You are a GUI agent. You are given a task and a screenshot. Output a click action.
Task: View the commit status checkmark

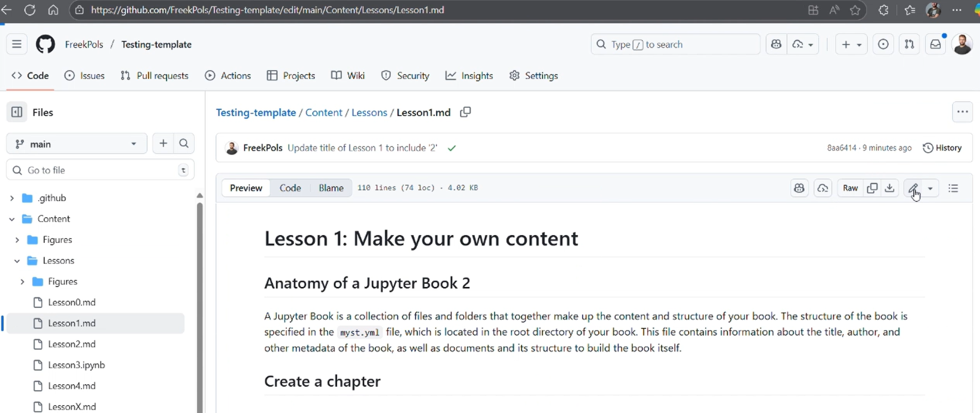452,148
